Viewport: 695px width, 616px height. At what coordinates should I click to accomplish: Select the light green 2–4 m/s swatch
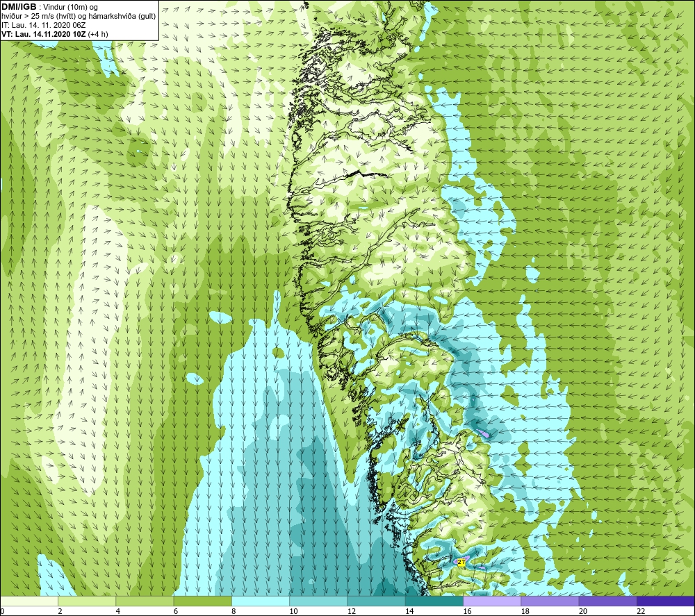click(87, 601)
